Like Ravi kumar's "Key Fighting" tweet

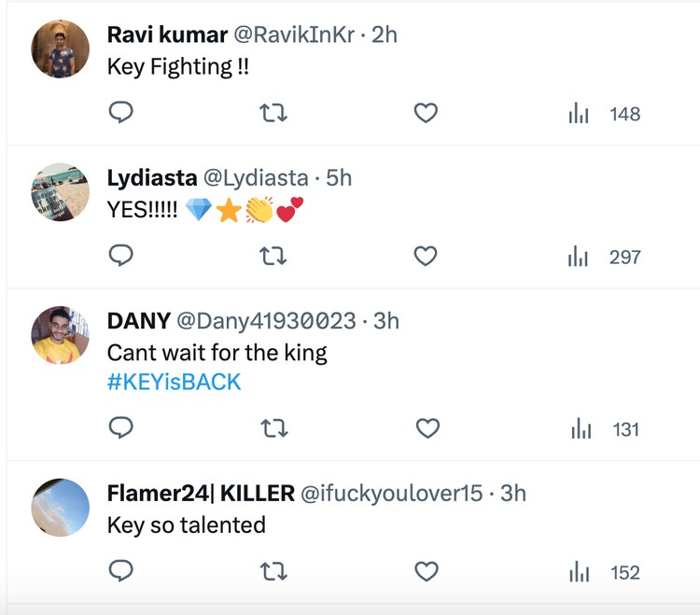point(426,114)
